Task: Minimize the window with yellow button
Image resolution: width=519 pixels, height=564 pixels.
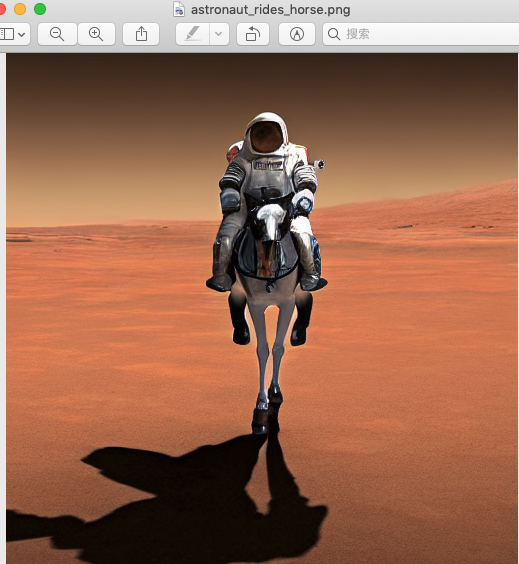Action: (x=20, y=9)
